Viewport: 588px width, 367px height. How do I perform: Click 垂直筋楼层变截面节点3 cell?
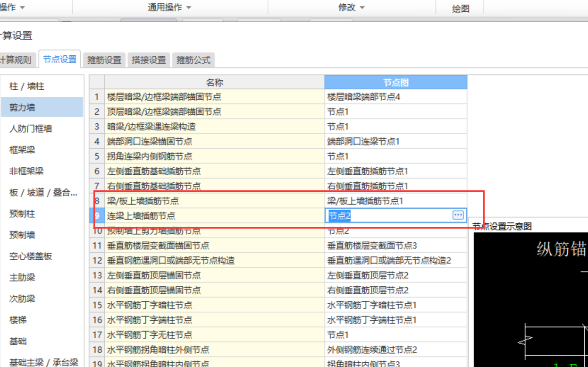click(x=396, y=246)
